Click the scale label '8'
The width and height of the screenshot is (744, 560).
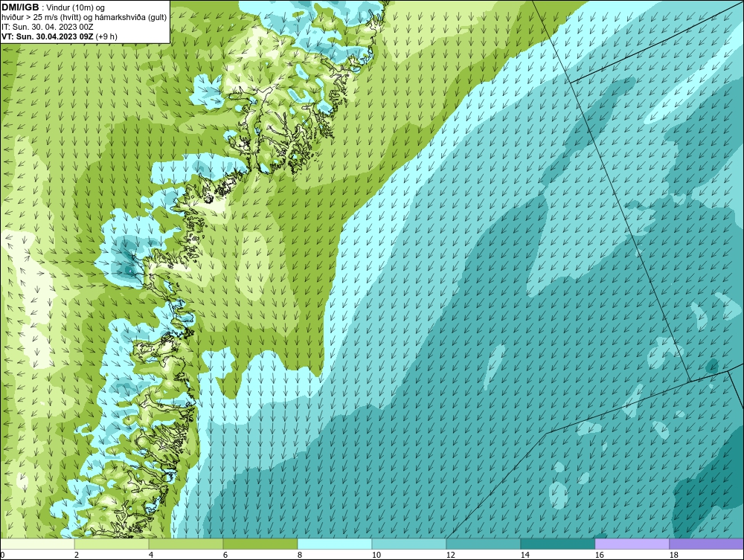[299, 555]
